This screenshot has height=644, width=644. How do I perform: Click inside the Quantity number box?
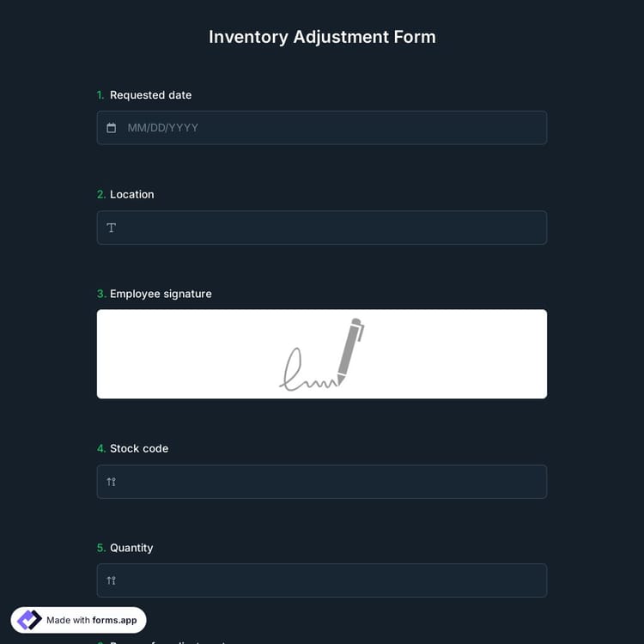(326, 580)
